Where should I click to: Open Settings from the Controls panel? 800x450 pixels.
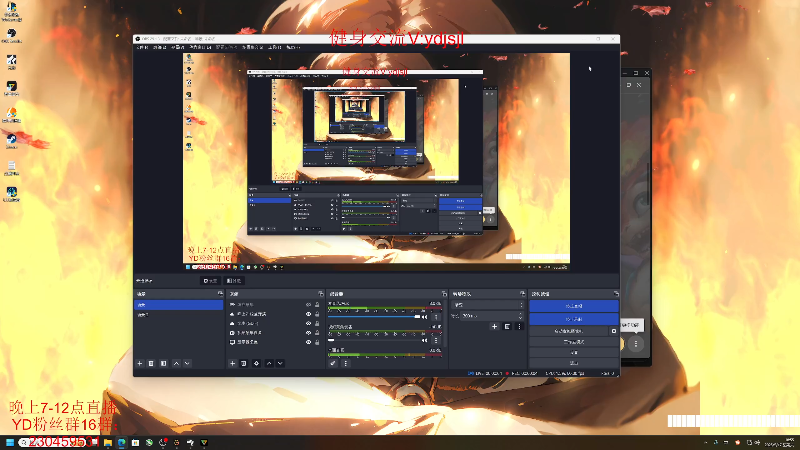click(x=573, y=353)
